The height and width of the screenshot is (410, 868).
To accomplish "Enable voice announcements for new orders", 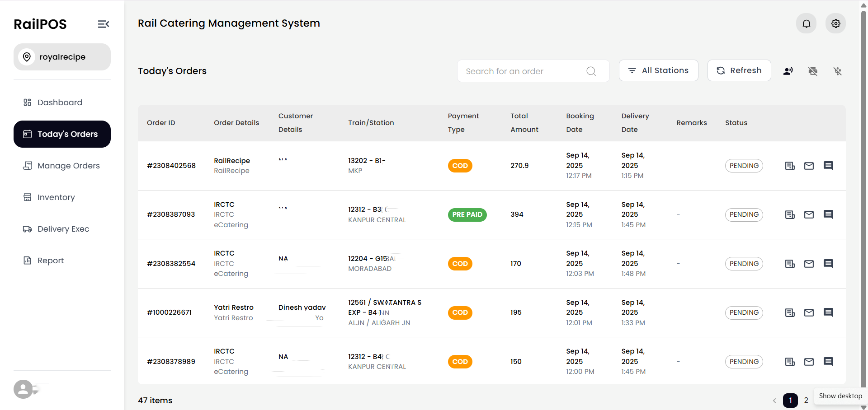I will 788,71.
